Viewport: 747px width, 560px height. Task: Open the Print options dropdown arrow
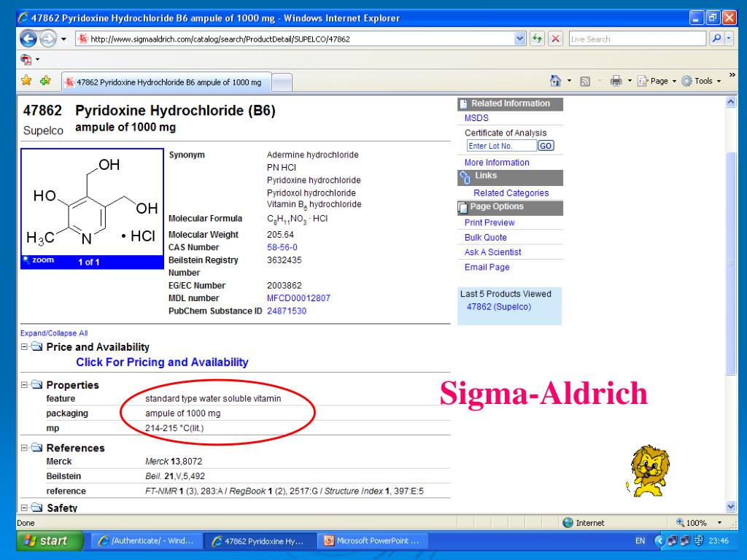pyautogui.click(x=630, y=81)
